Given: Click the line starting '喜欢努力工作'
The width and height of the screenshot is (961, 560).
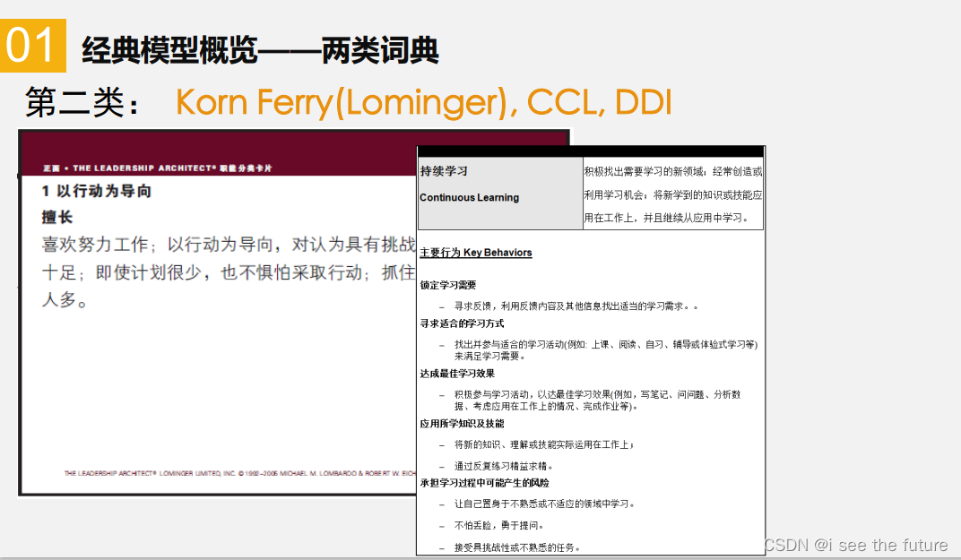Looking at the screenshot, I should 229,245.
